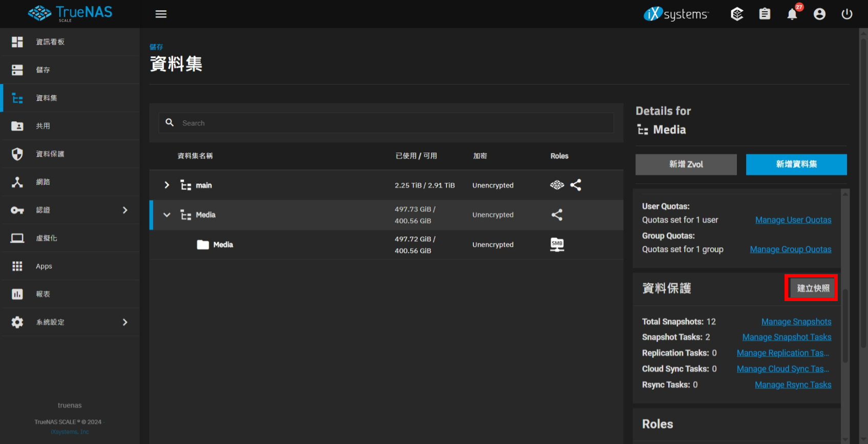Click the TrueCommand status icon
The height and width of the screenshot is (444, 868).
click(x=736, y=14)
